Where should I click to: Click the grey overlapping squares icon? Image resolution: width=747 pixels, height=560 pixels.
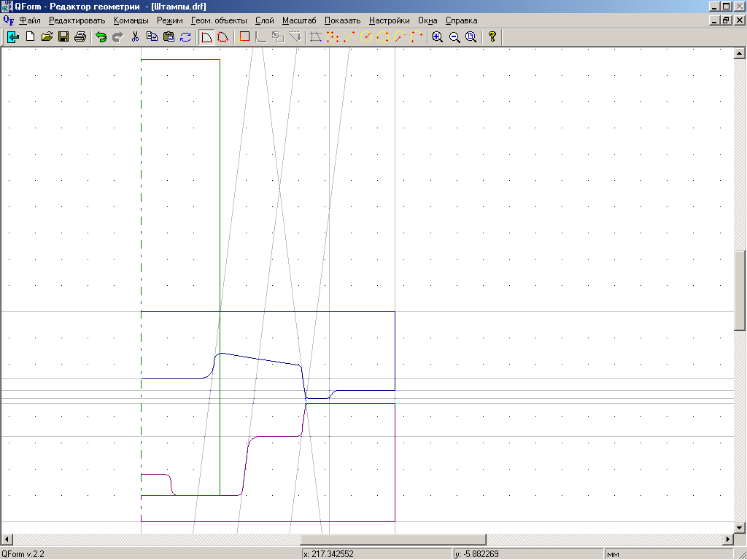278,37
